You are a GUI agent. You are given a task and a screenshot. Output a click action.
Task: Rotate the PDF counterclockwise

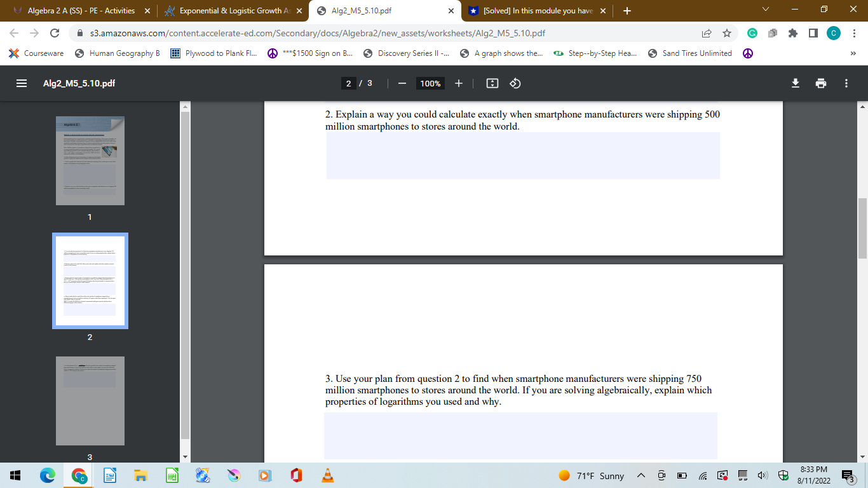(x=515, y=83)
